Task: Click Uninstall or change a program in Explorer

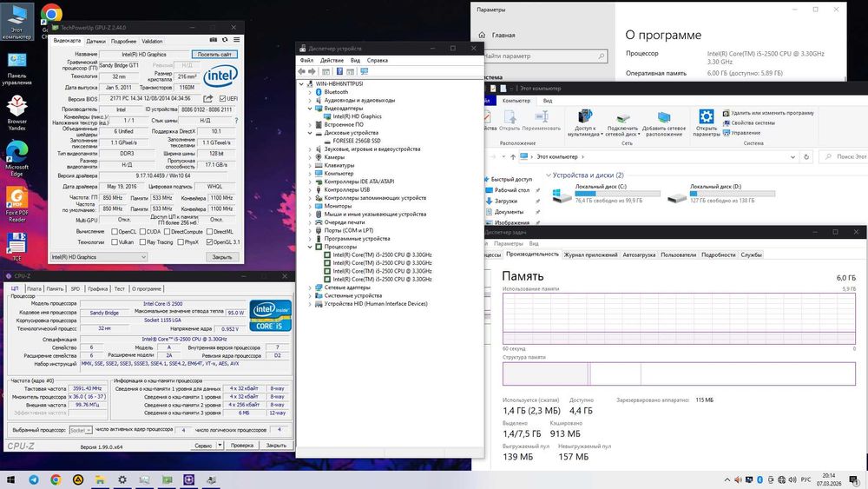Action: tap(768, 113)
